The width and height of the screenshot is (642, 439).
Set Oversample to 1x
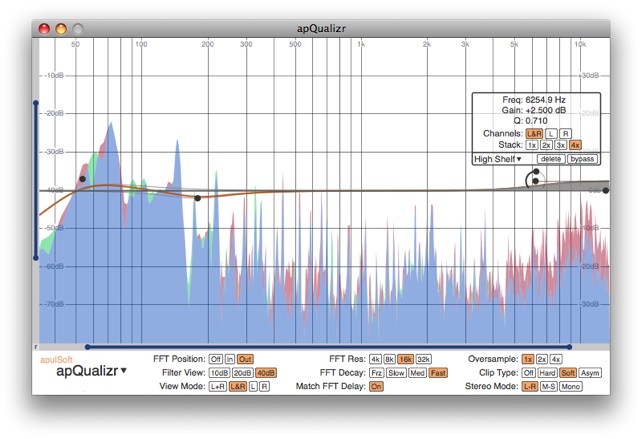[528, 359]
